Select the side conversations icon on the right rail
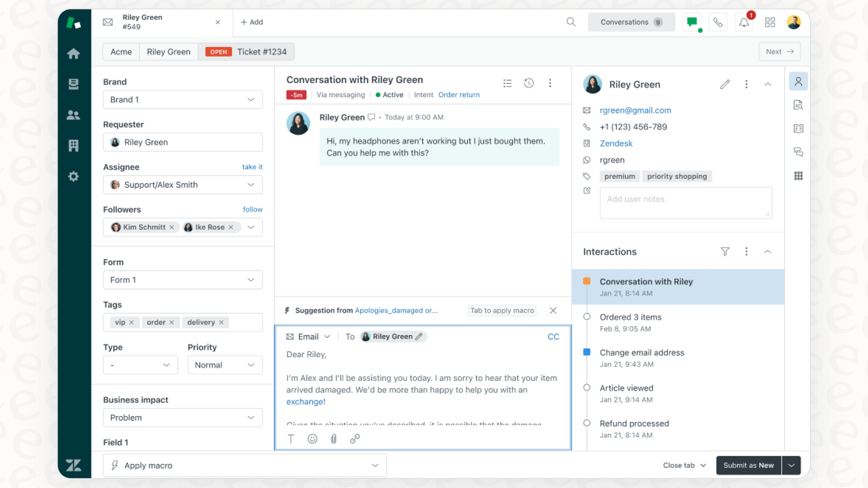 point(798,152)
